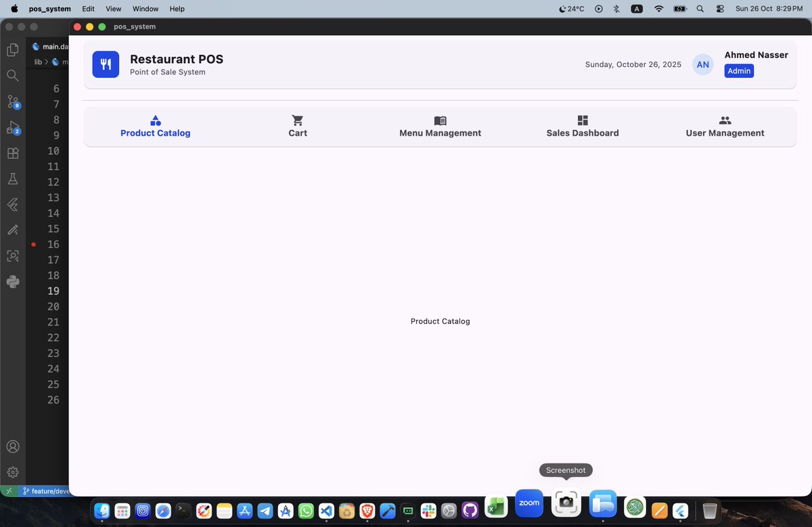Open Visual Studio Code from the Dock
Viewport: 812px width, 527px height.
coord(326,511)
